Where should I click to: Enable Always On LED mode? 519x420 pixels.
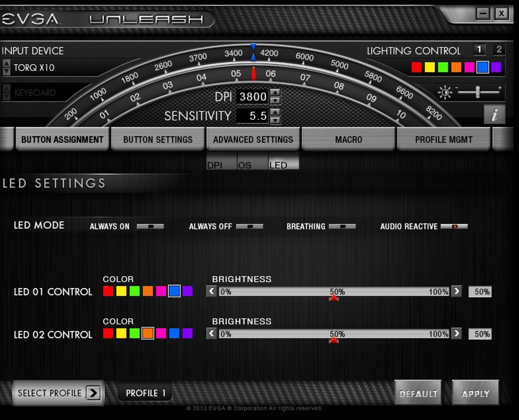point(150,226)
